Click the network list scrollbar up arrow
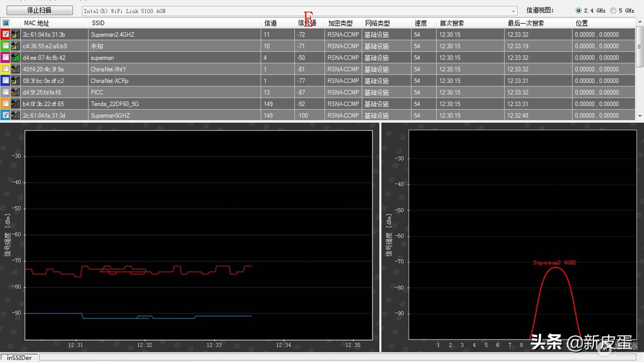Image resolution: width=644 pixels, height=362 pixels. pyautogui.click(x=640, y=21)
